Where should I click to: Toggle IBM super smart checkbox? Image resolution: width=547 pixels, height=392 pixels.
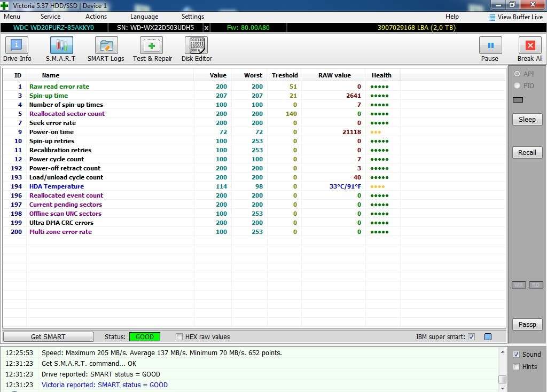[471, 337]
